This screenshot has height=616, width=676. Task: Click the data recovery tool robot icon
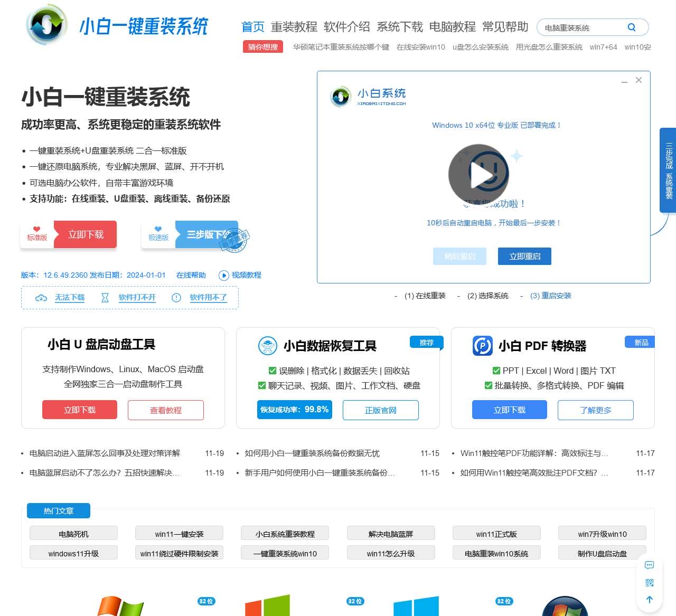268,346
